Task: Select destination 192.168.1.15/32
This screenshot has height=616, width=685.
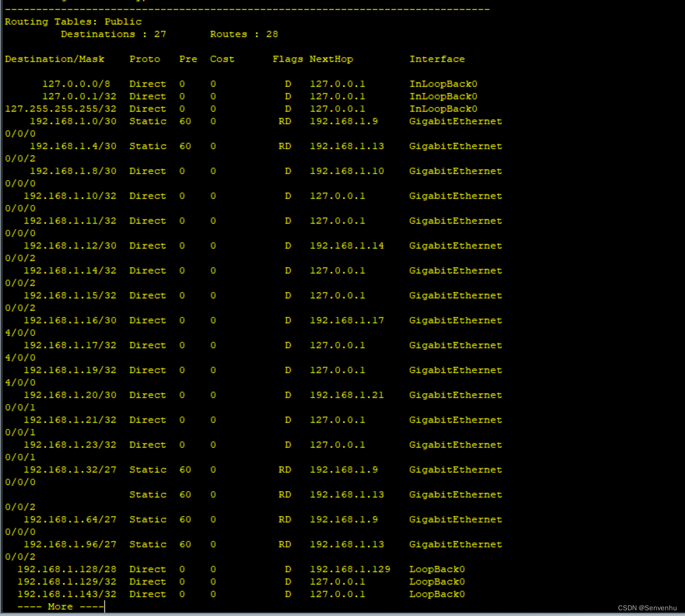Action: pyautogui.click(x=70, y=296)
